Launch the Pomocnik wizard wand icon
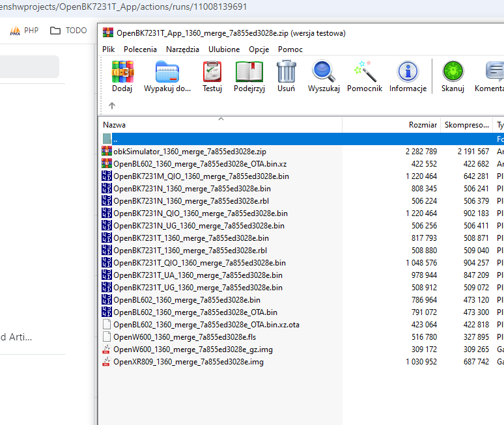Screen dimensions: 504x425 click(x=365, y=72)
